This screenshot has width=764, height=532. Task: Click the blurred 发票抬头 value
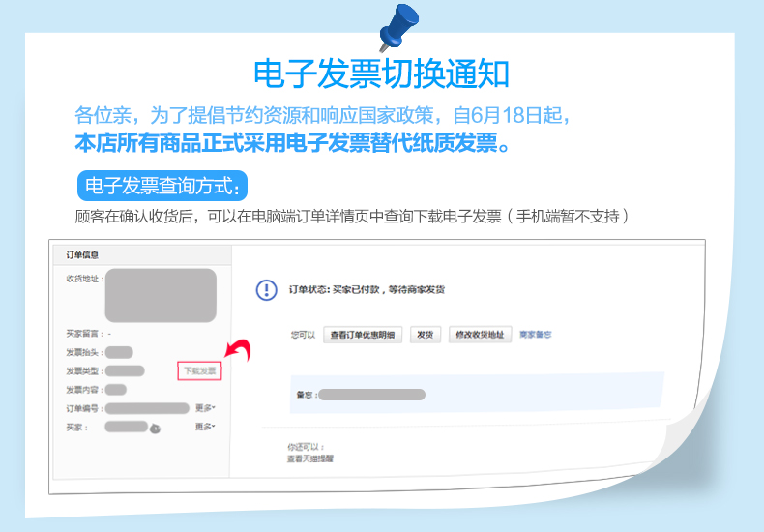coord(120,352)
